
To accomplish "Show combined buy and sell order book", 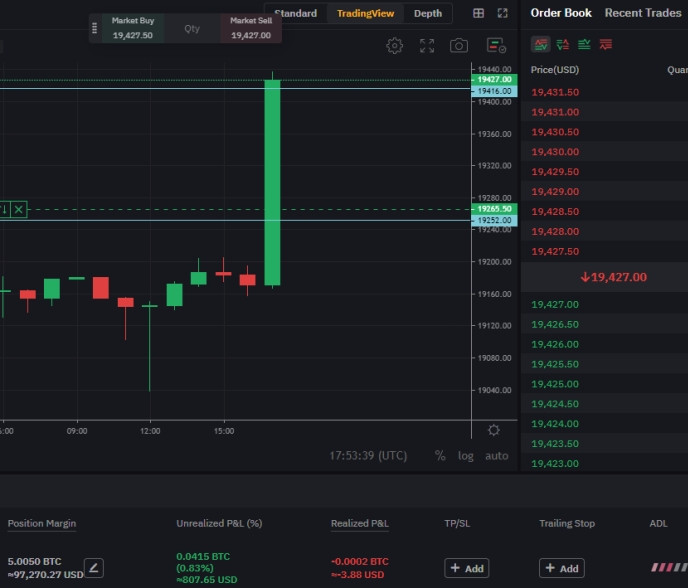I will coord(541,44).
